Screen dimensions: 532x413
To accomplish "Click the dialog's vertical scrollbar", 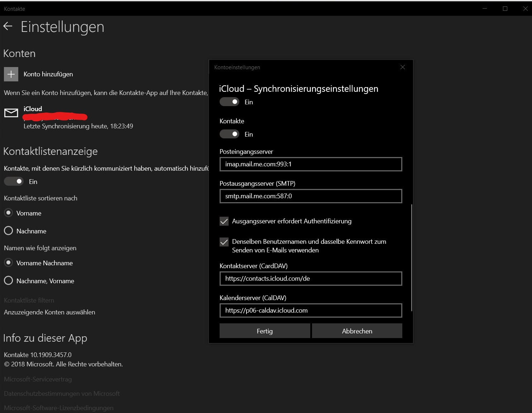I will 412,257.
